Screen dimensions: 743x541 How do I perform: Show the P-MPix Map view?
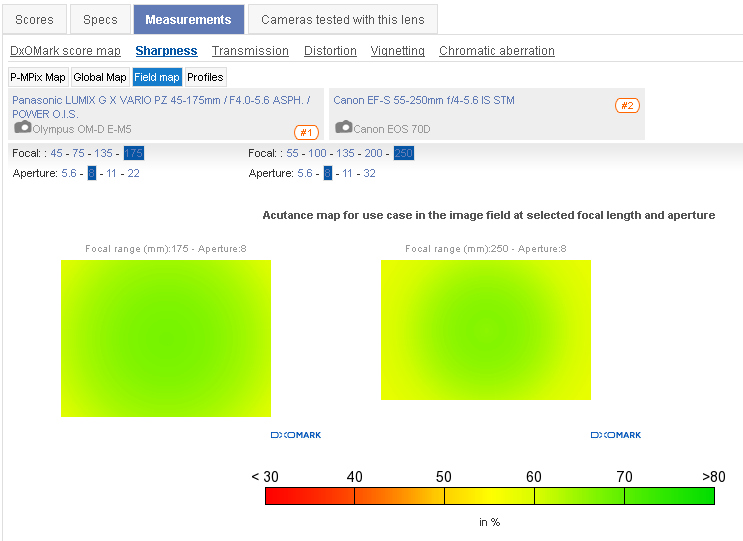pyautogui.click(x=38, y=77)
